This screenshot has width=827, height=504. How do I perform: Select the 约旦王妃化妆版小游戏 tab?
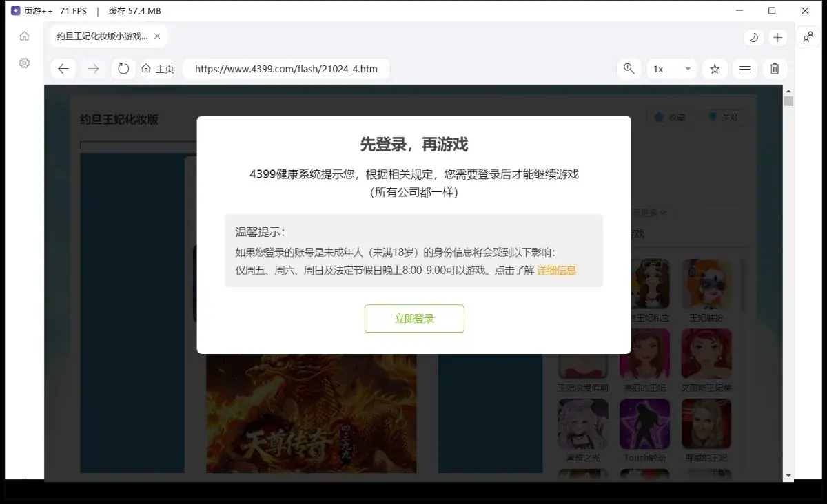point(108,36)
